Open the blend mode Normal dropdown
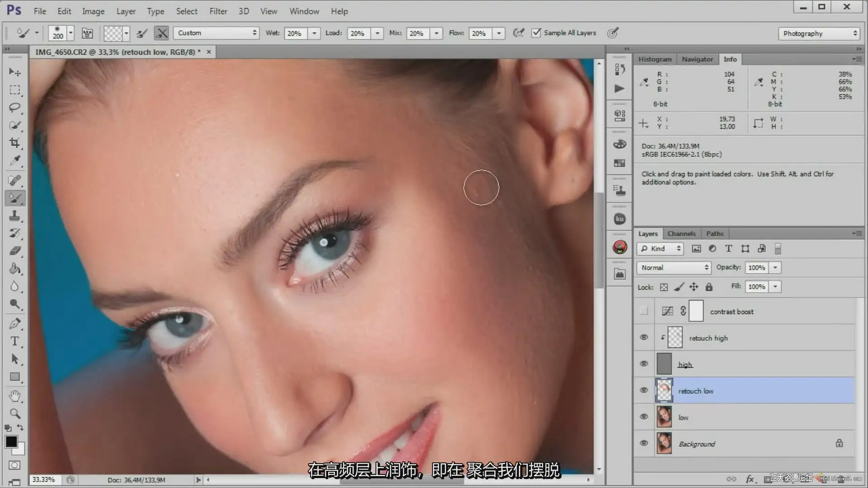Viewport: 868px width, 488px height. 674,267
